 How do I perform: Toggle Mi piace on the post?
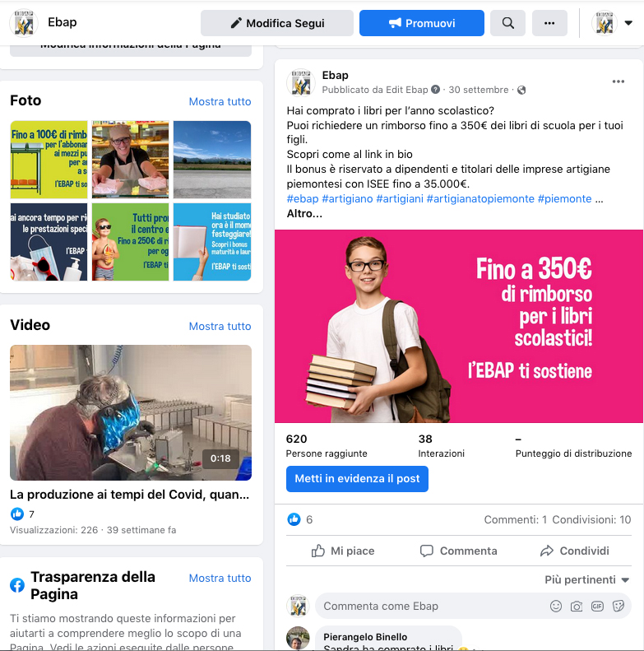[x=343, y=551]
